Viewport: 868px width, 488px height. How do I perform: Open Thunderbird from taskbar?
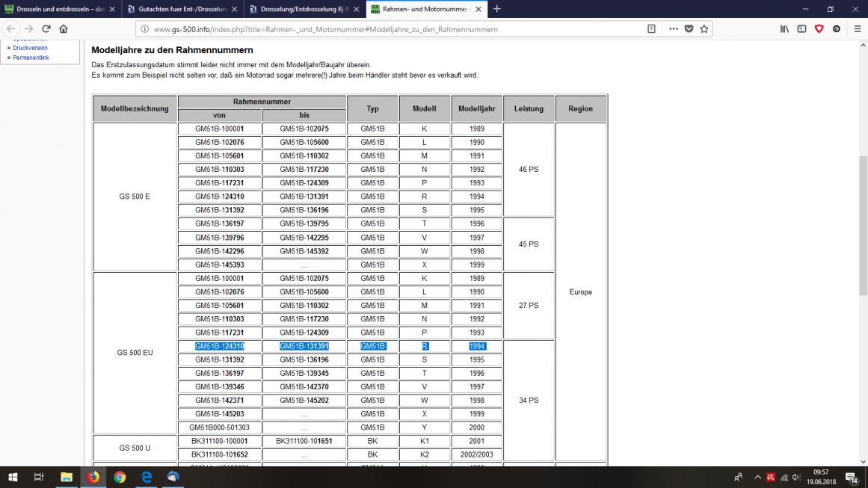click(173, 477)
